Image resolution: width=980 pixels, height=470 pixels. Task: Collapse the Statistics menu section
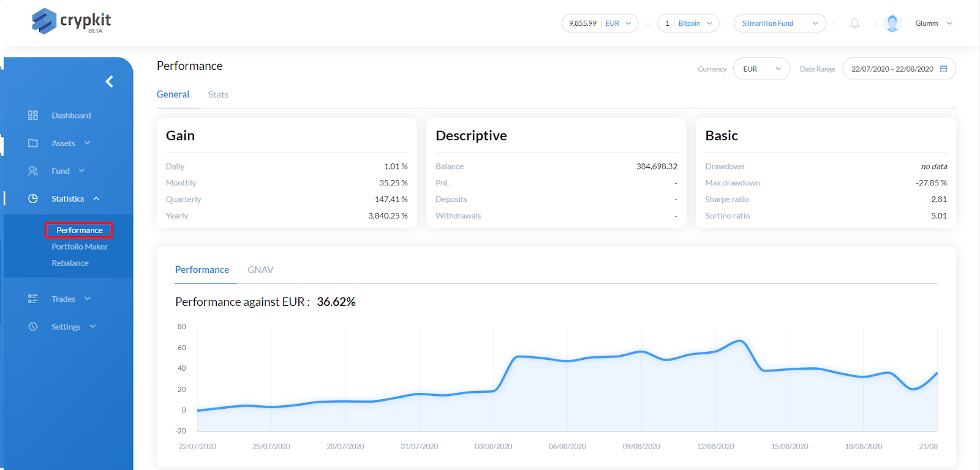coord(96,199)
